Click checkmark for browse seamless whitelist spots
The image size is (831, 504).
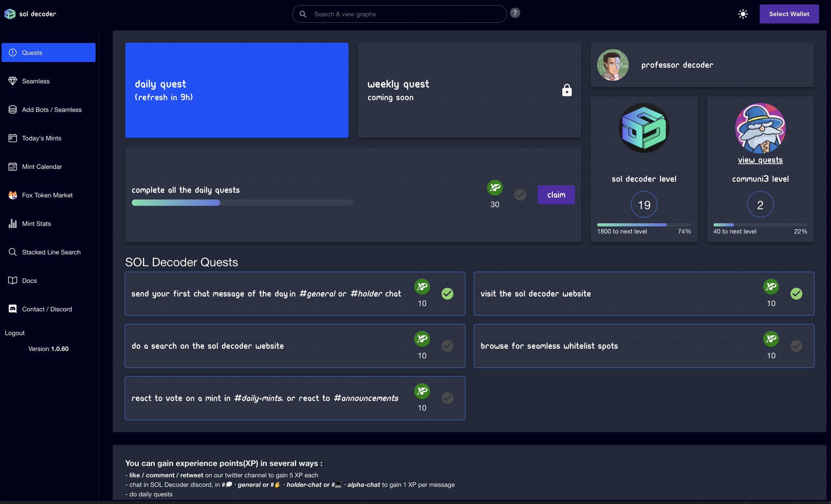796,346
